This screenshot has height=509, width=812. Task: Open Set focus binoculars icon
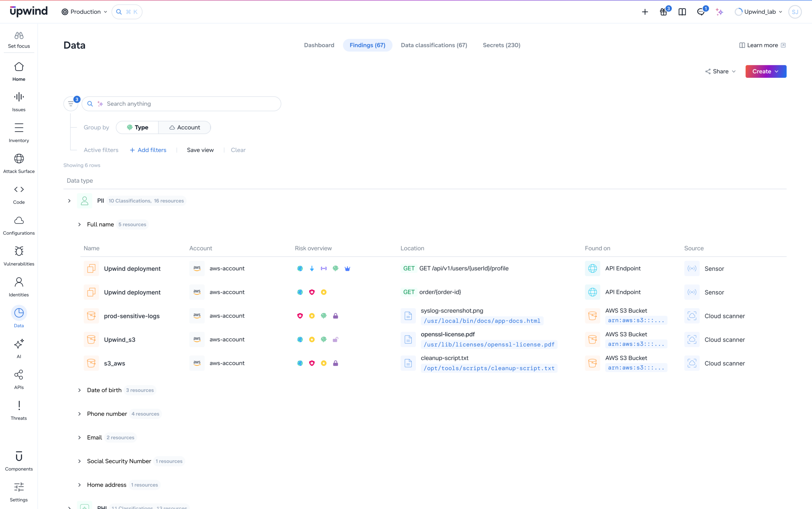click(x=19, y=35)
